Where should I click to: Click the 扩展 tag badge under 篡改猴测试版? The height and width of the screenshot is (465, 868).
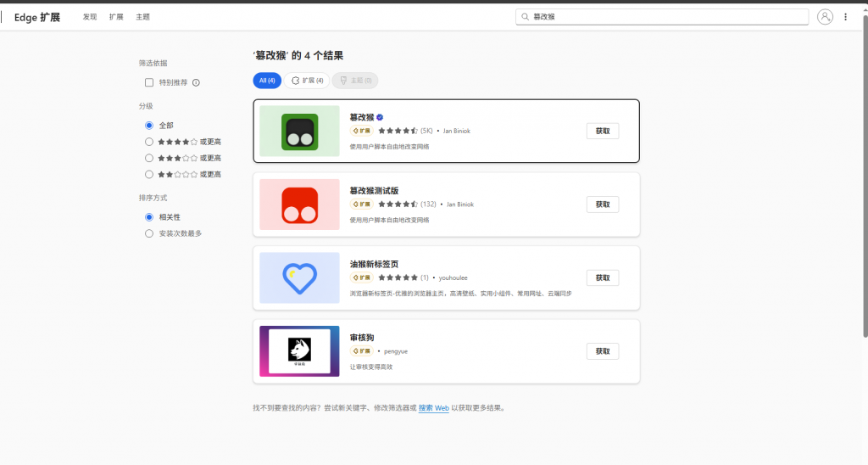(361, 204)
